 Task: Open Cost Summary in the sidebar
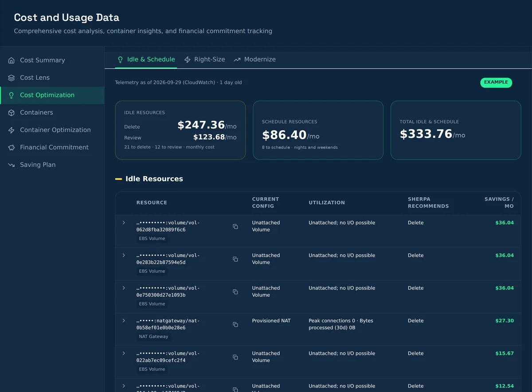tap(52, 60)
